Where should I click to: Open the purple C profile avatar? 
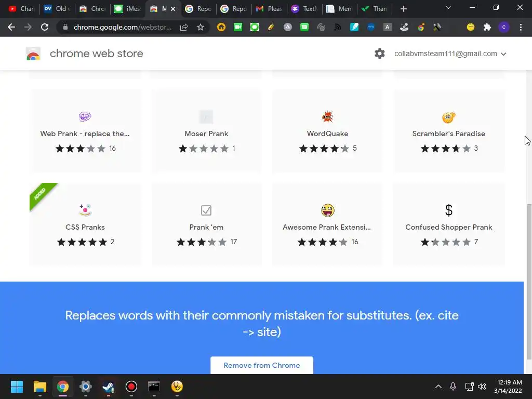tap(504, 27)
